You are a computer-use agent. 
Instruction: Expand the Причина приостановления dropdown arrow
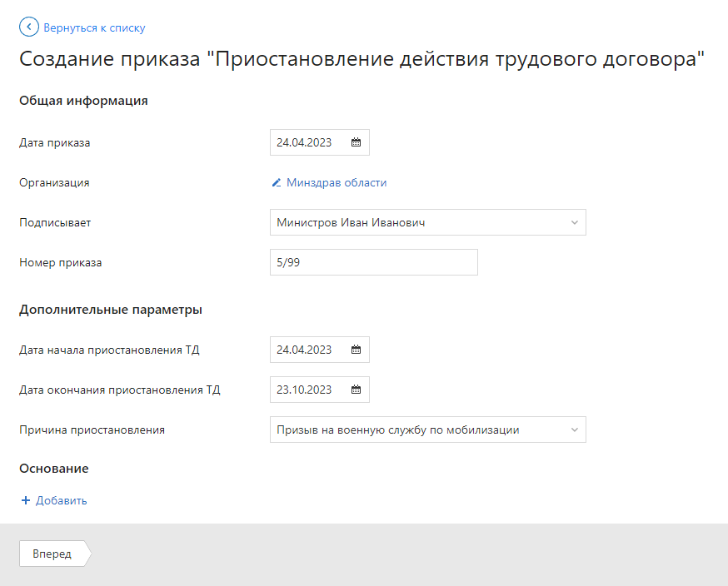(574, 430)
